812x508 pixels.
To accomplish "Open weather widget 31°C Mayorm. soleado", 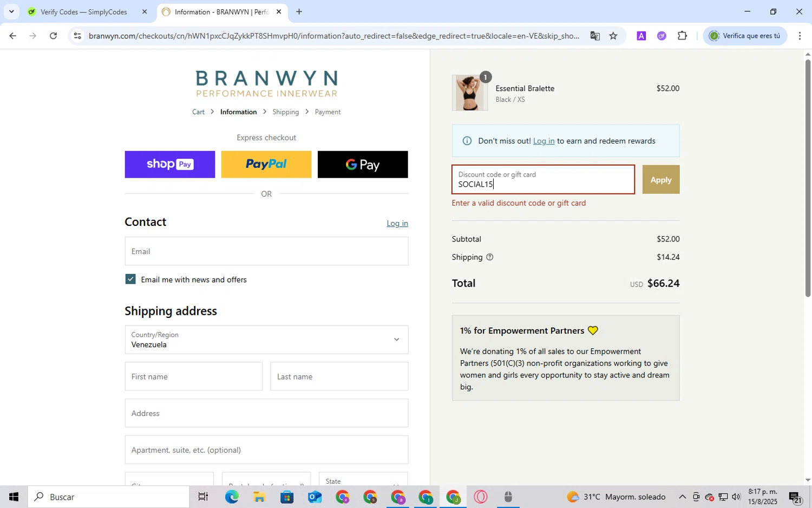I will pyautogui.click(x=616, y=497).
